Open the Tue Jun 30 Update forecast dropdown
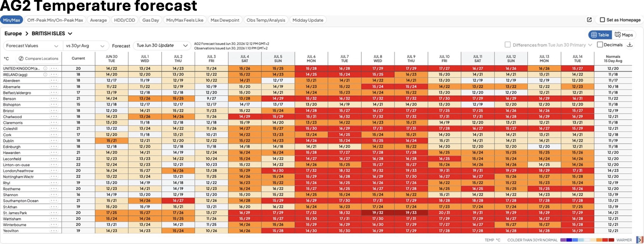 tap(162, 46)
